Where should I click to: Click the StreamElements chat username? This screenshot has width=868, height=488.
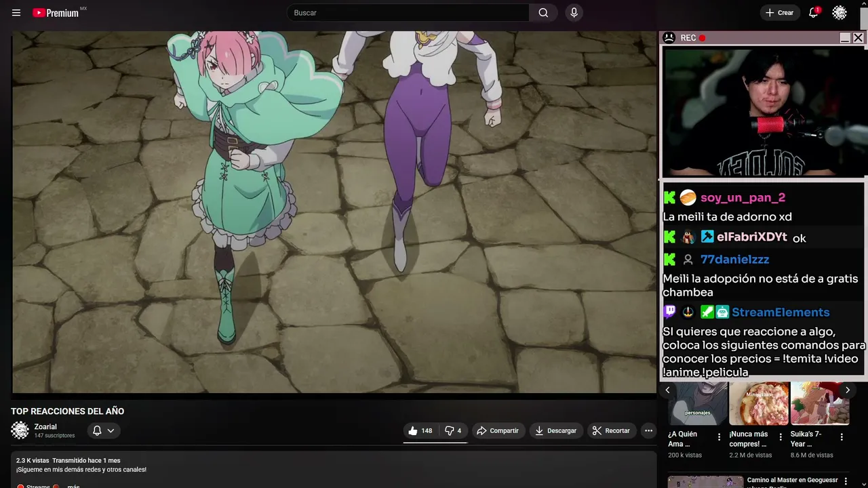(781, 312)
